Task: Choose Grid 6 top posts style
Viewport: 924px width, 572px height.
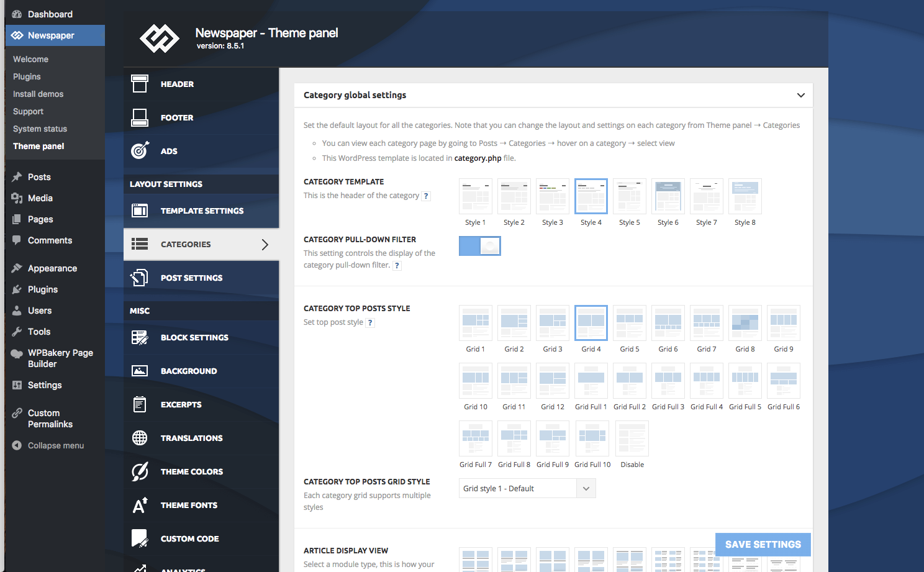Action: tap(668, 323)
